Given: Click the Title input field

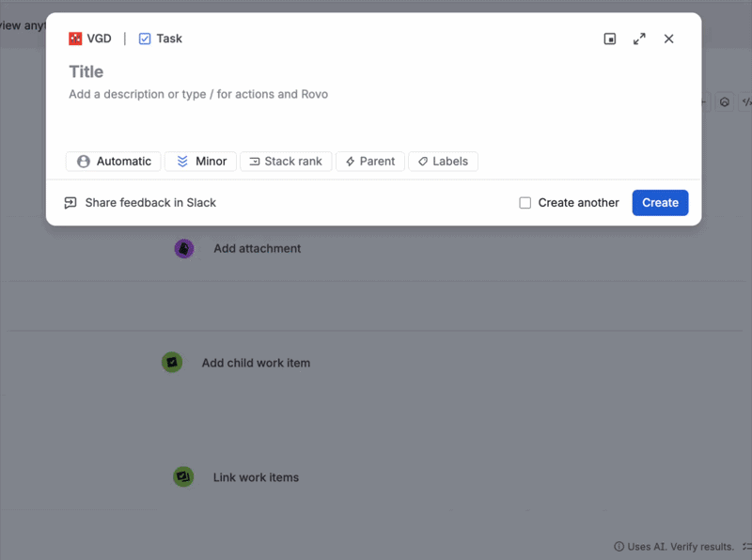Looking at the screenshot, I should [373, 71].
